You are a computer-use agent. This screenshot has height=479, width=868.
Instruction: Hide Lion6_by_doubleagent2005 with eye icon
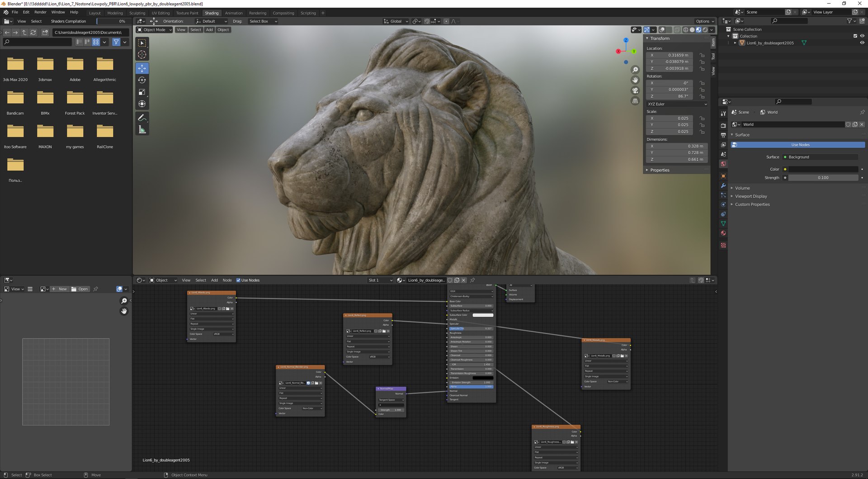[862, 43]
